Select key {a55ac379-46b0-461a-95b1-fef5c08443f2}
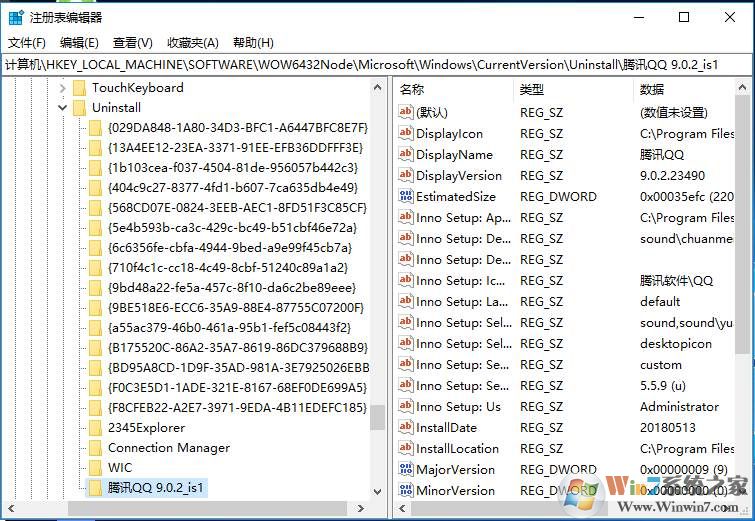The width and height of the screenshot is (755, 521). [230, 328]
